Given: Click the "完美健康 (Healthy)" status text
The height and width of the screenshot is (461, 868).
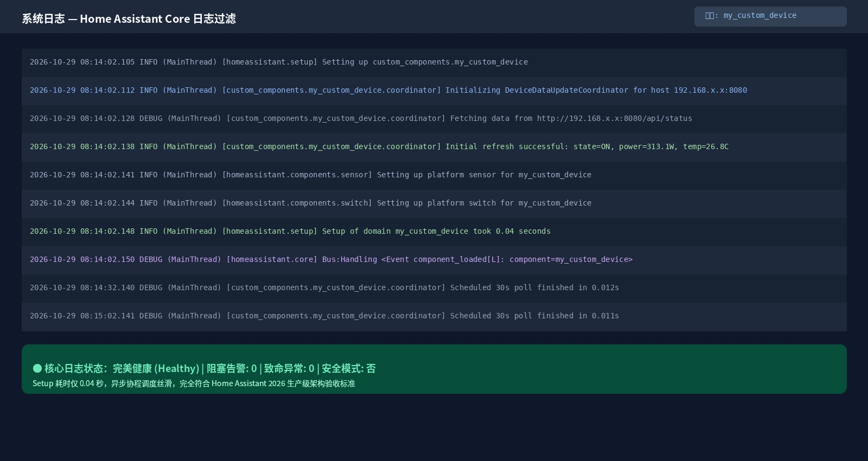Looking at the screenshot, I should click(x=156, y=369).
